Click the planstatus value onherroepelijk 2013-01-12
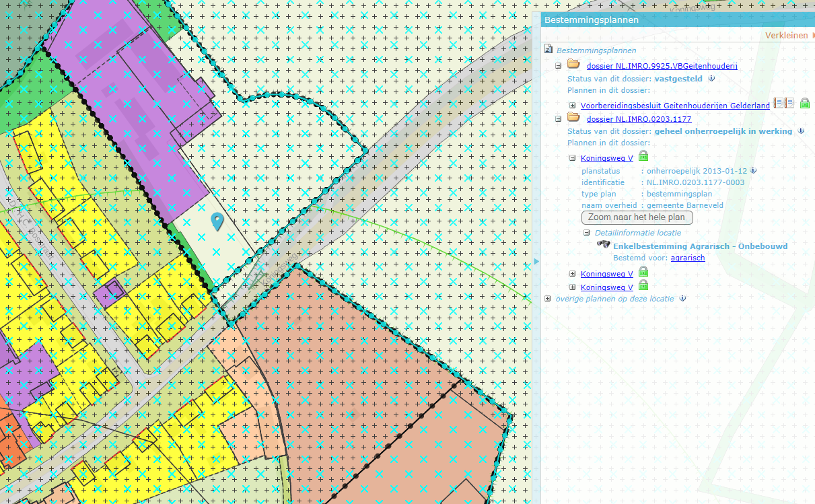This screenshot has height=504, width=815. 697,171
